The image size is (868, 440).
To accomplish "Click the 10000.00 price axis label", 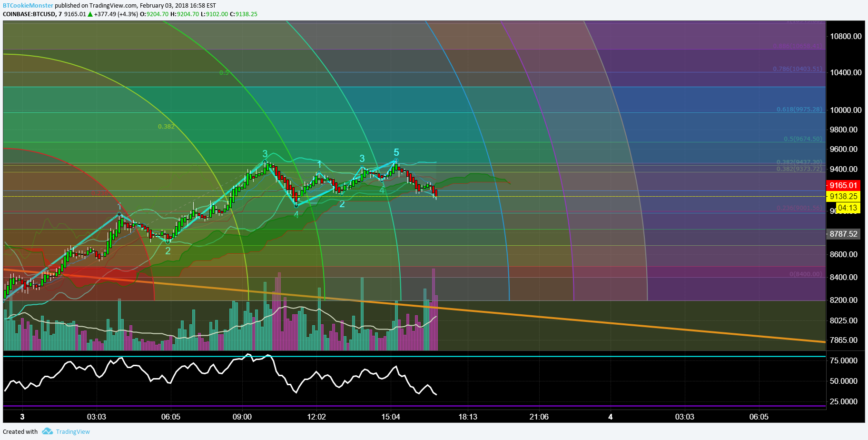I will 846,110.
